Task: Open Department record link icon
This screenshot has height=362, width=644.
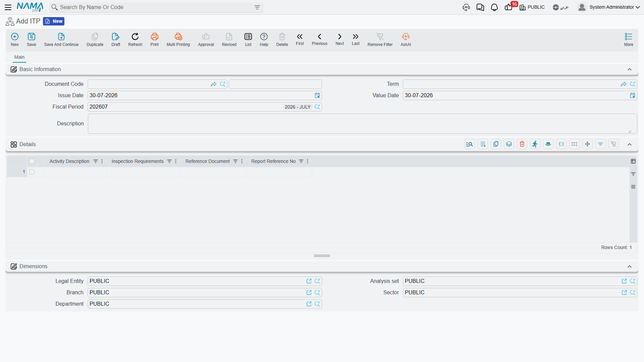Action: [309, 304]
